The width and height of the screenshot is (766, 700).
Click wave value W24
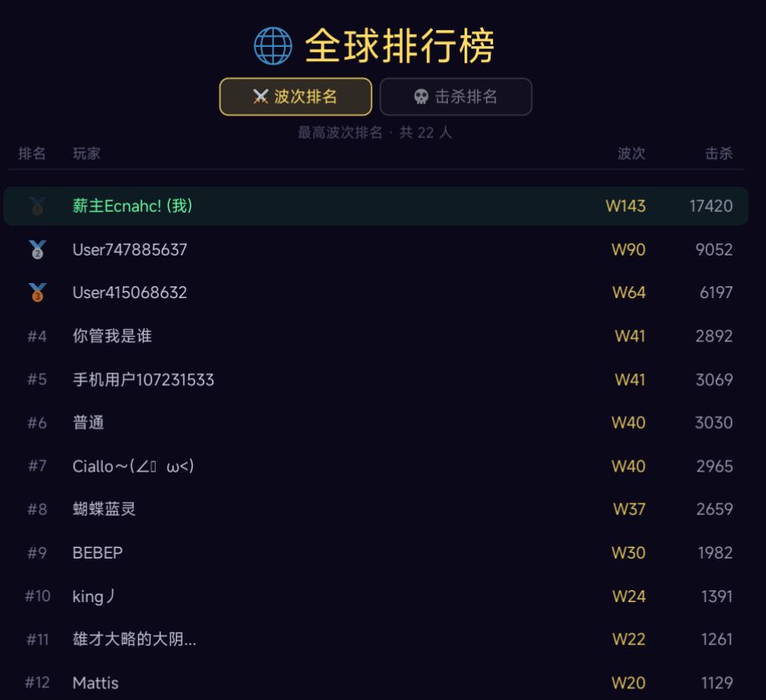(x=630, y=596)
